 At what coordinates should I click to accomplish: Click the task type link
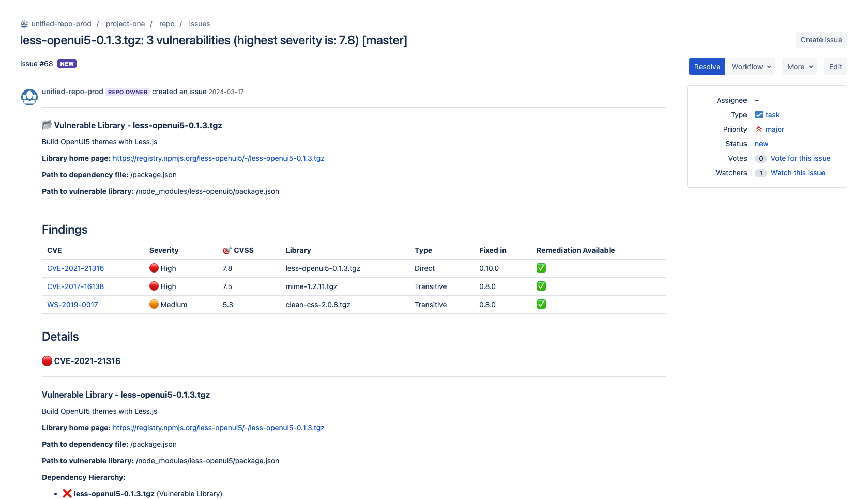point(772,115)
